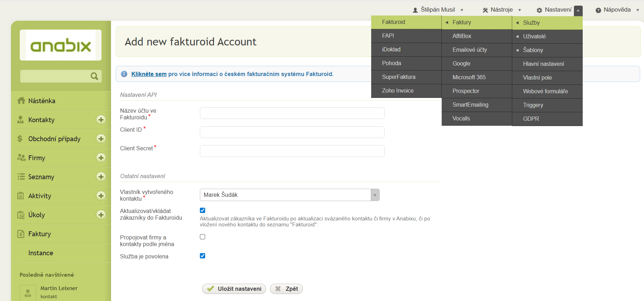Viewport: 644px width, 301px height.
Task: Open Vlastní pole menu entry
Action: (x=547, y=77)
